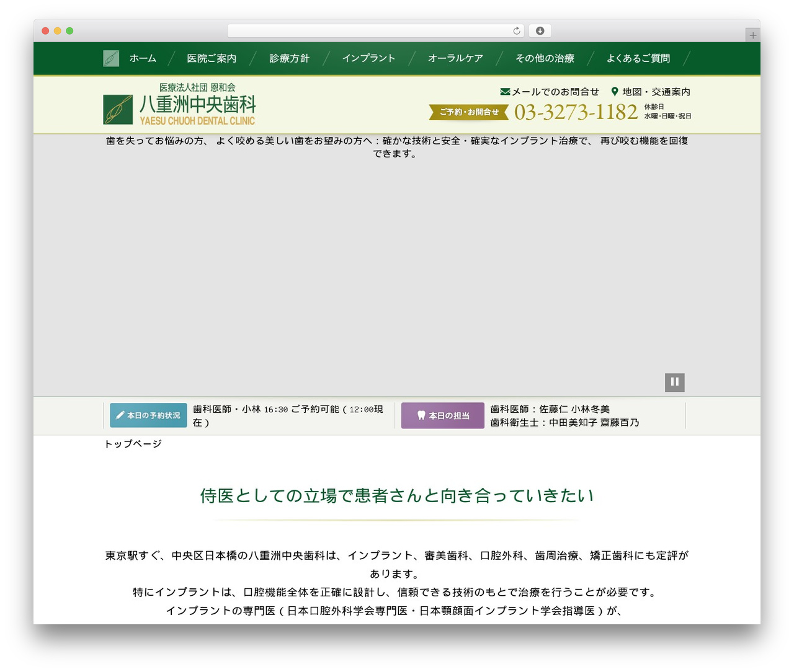
Task: Click the browser downloads icon
Action: click(x=540, y=31)
